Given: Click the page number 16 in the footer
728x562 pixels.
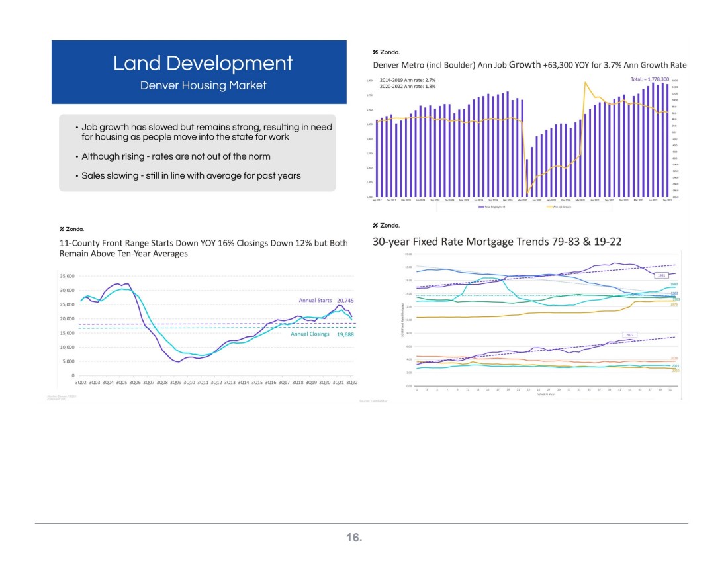Looking at the screenshot, I should click(x=355, y=538).
